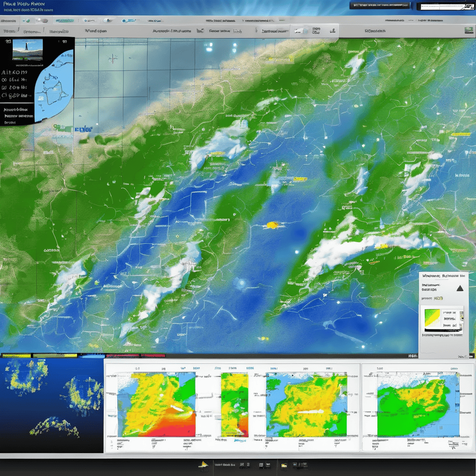Open the first red-orange radar forecast map
476x476 pixels.
156,404
